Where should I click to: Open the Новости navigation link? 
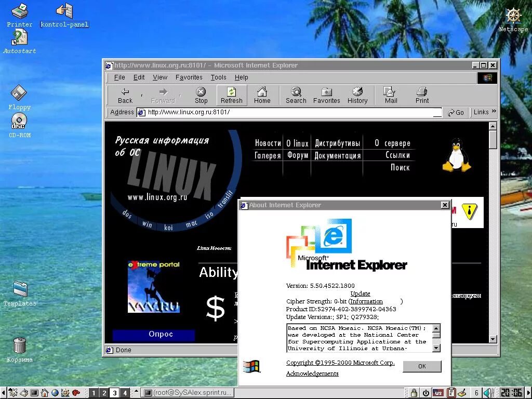pyautogui.click(x=268, y=143)
